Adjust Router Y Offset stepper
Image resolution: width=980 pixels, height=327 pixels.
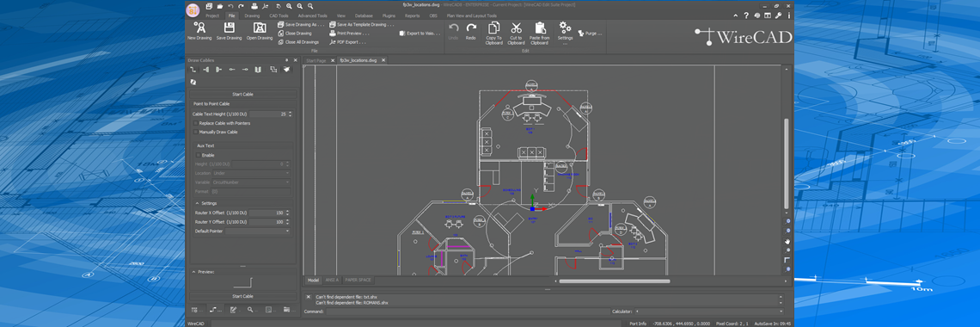pyautogui.click(x=287, y=222)
